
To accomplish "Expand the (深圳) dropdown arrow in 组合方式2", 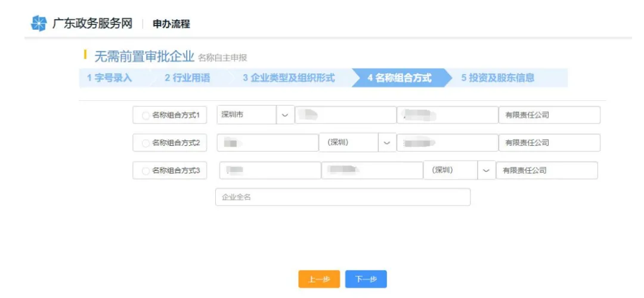I will tap(387, 142).
